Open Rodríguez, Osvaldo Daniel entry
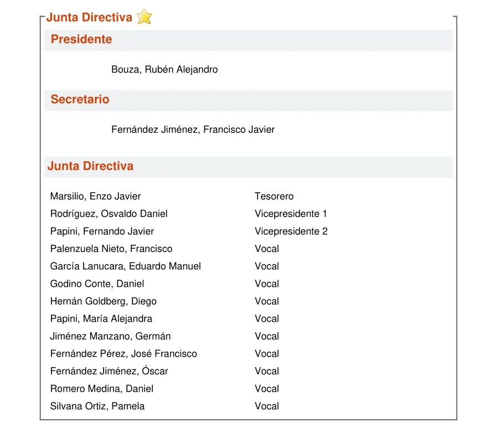The width and height of the screenshot is (479, 448). [109, 214]
